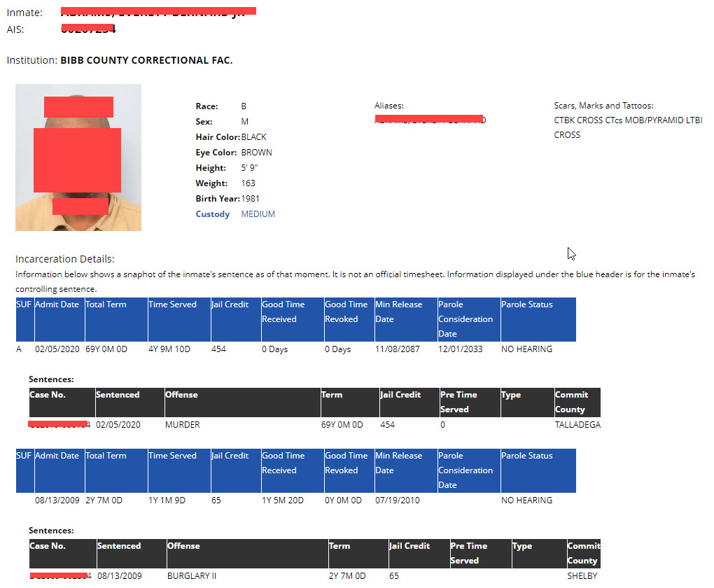Click the Incarceration Details heading
This screenshot has width=714, height=588.
click(64, 259)
